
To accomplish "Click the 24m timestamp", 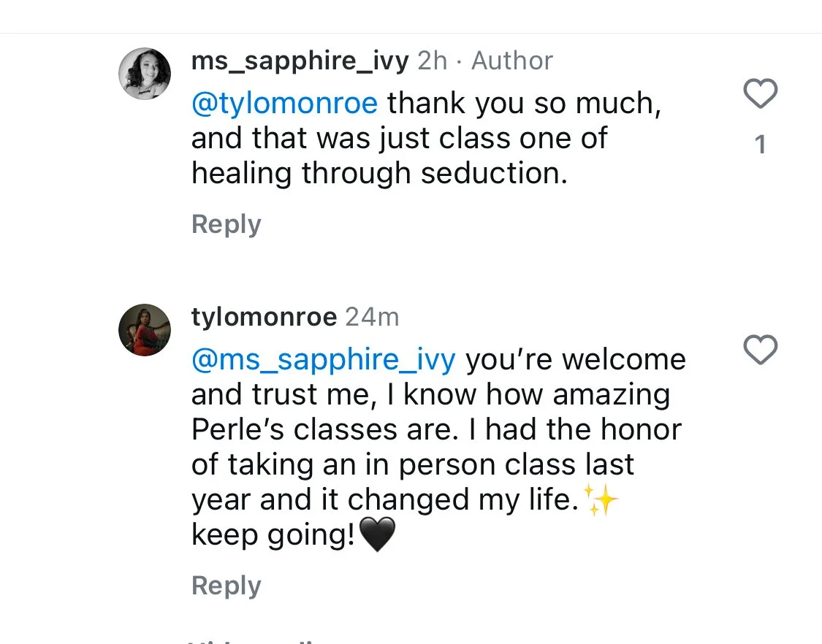I will [x=372, y=317].
